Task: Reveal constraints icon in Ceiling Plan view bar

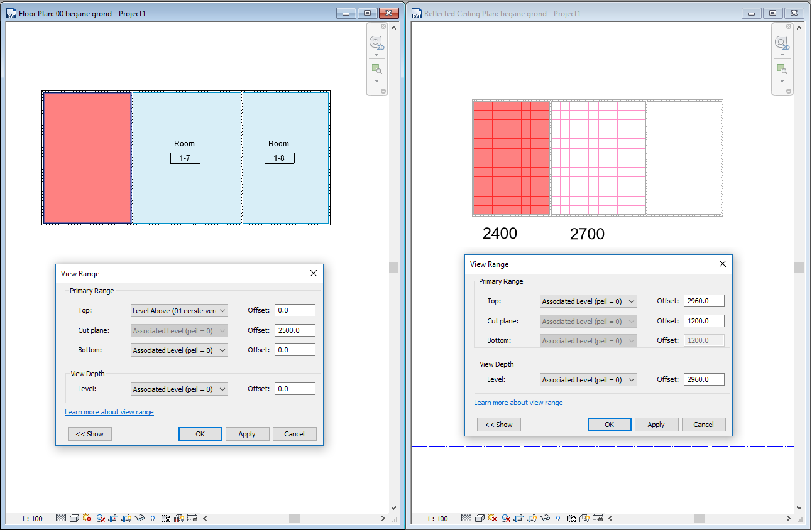Action: (598, 518)
